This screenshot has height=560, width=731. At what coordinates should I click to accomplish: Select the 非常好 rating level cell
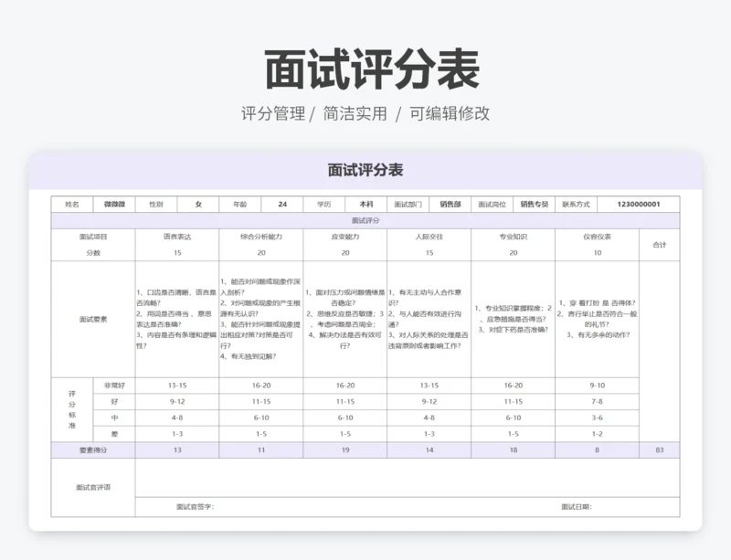pos(114,386)
